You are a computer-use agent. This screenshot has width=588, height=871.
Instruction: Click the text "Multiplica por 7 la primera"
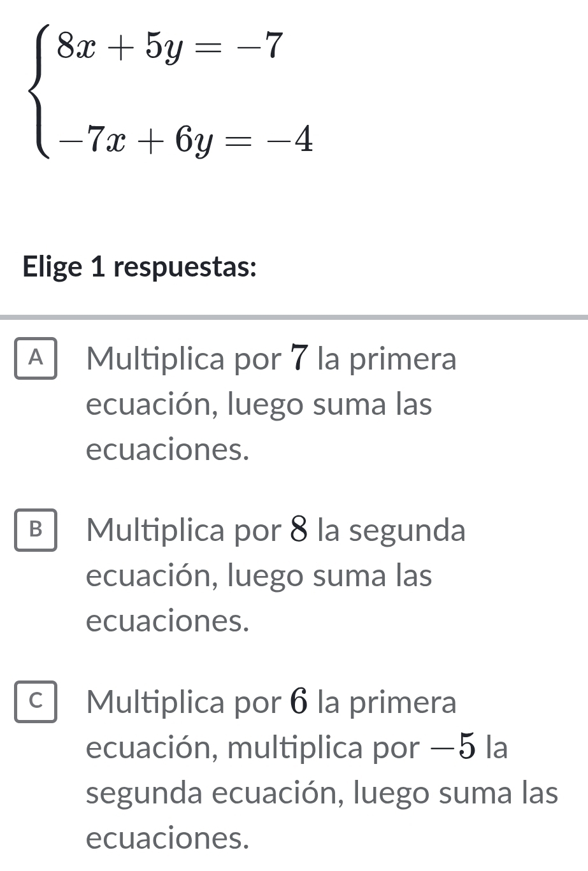(272, 359)
